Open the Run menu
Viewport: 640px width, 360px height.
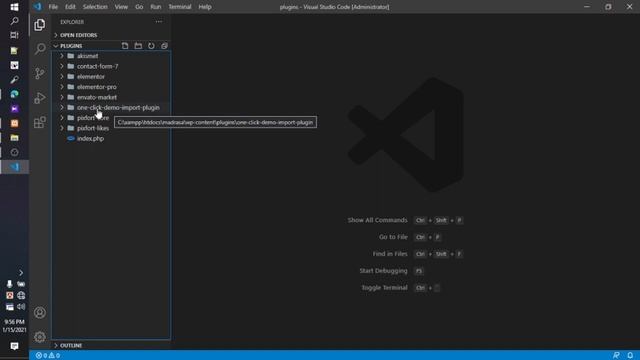156,7
